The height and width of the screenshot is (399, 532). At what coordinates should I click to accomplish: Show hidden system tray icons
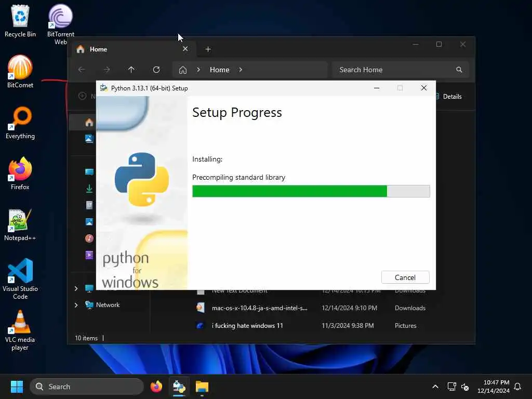click(x=435, y=387)
